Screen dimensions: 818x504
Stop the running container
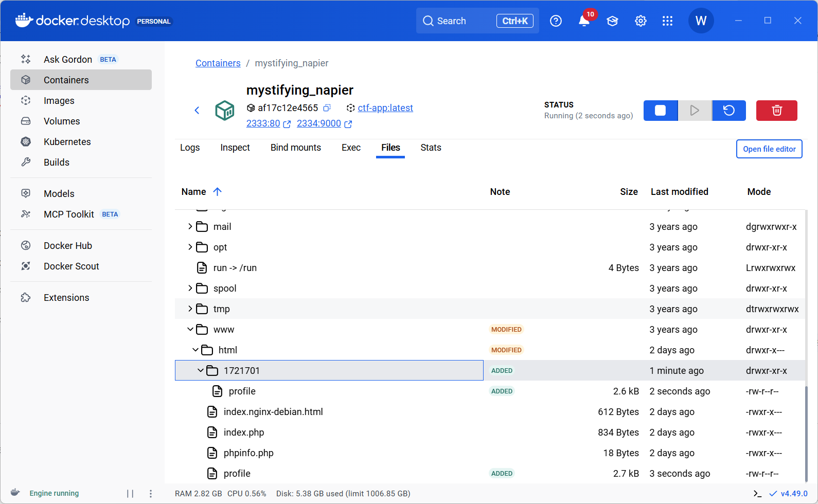(x=660, y=111)
